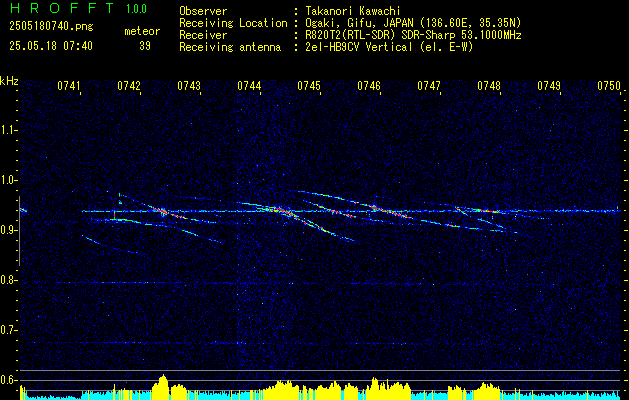Click the 0.6 kHz axis label

pos(8,380)
